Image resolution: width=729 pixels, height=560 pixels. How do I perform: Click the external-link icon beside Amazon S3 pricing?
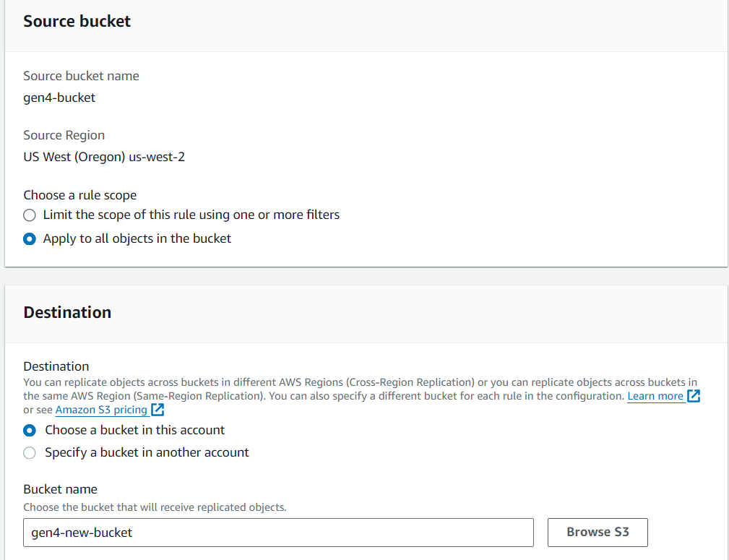[x=158, y=409]
